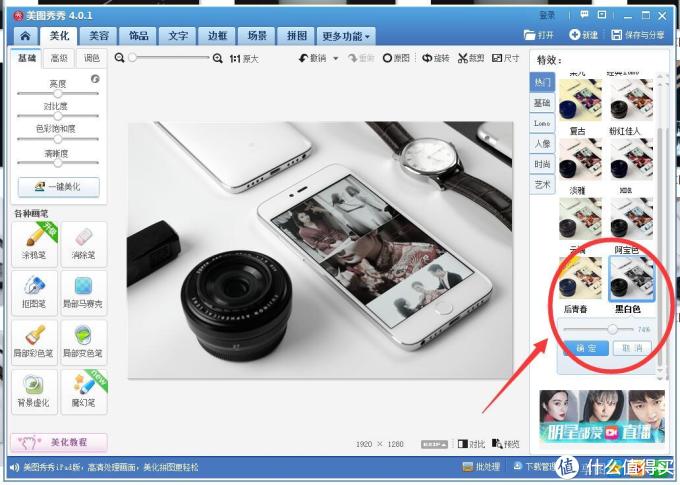
Task: Expand the undo history dropdown arrow
Action: (336, 58)
